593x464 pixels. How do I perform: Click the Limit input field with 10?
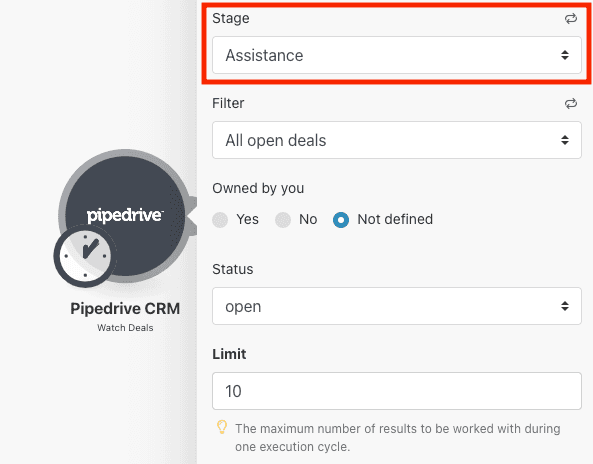397,391
